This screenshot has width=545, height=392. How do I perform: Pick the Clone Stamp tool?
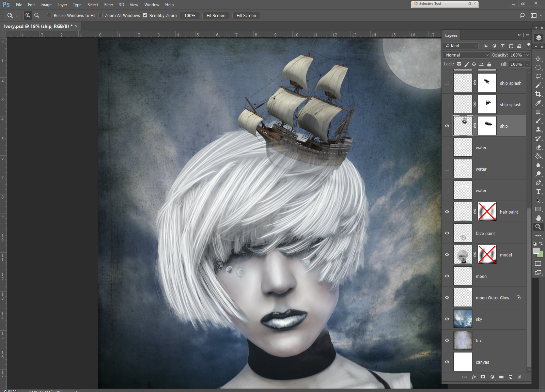pos(538,129)
